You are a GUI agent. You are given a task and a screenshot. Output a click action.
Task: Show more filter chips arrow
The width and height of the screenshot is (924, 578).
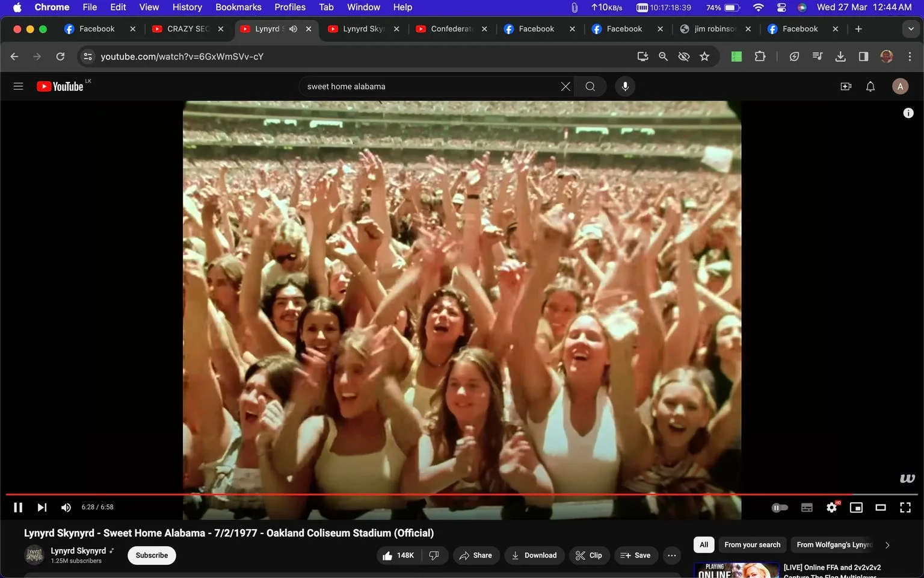887,545
